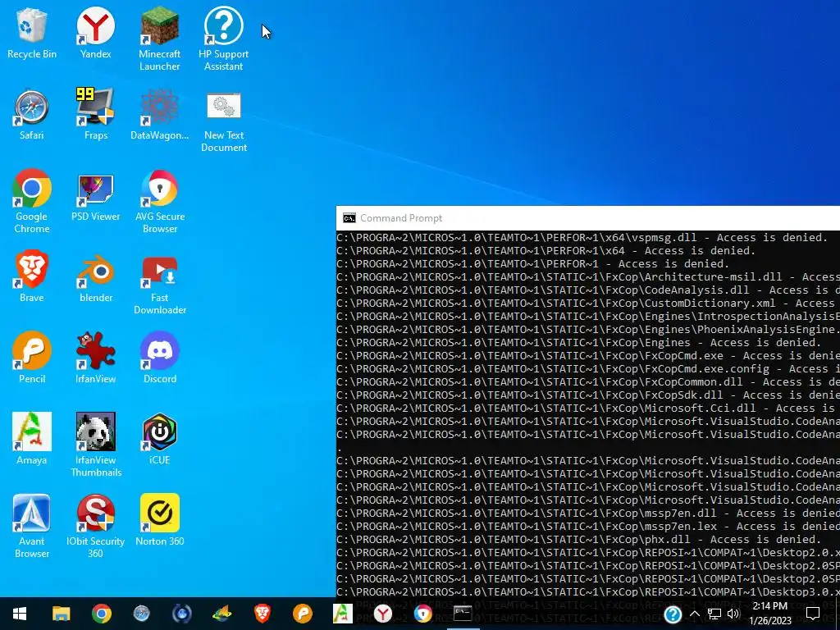Click the Avant Browser desktop icon
The height and width of the screenshot is (630, 840).
[32, 527]
